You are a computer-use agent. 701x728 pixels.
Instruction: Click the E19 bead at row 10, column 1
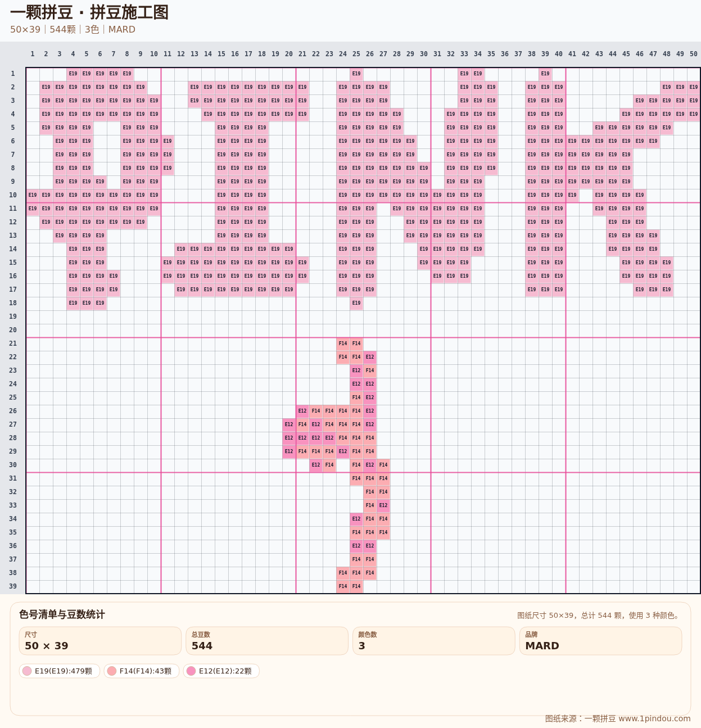click(33, 195)
